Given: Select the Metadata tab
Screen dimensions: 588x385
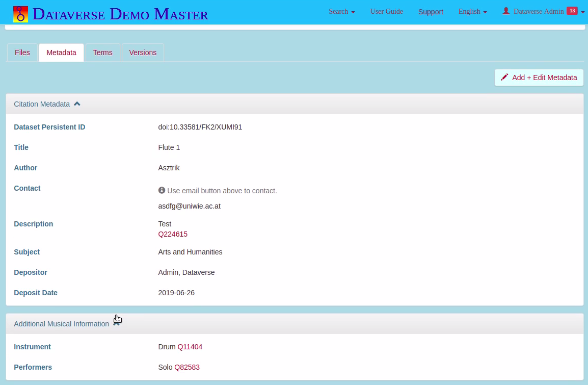Looking at the screenshot, I should click(61, 53).
